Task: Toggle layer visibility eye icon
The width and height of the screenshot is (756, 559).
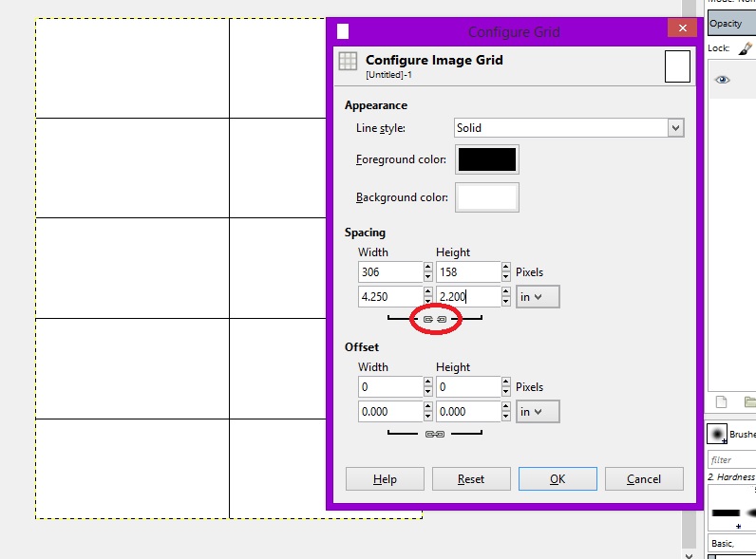Action: 722,80
